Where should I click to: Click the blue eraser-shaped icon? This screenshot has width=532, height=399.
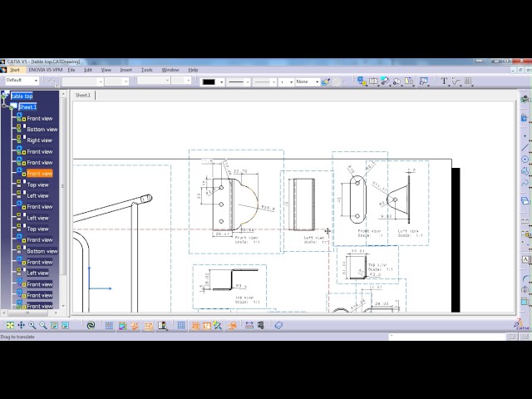pyautogui.click(x=278, y=325)
